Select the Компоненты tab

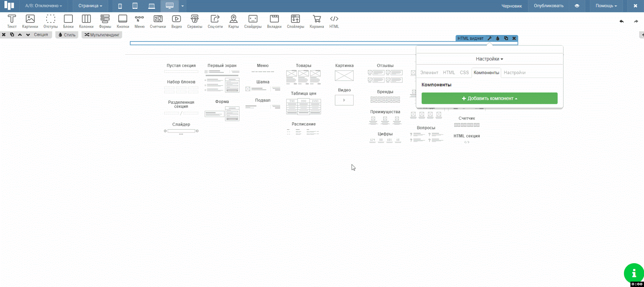point(486,72)
